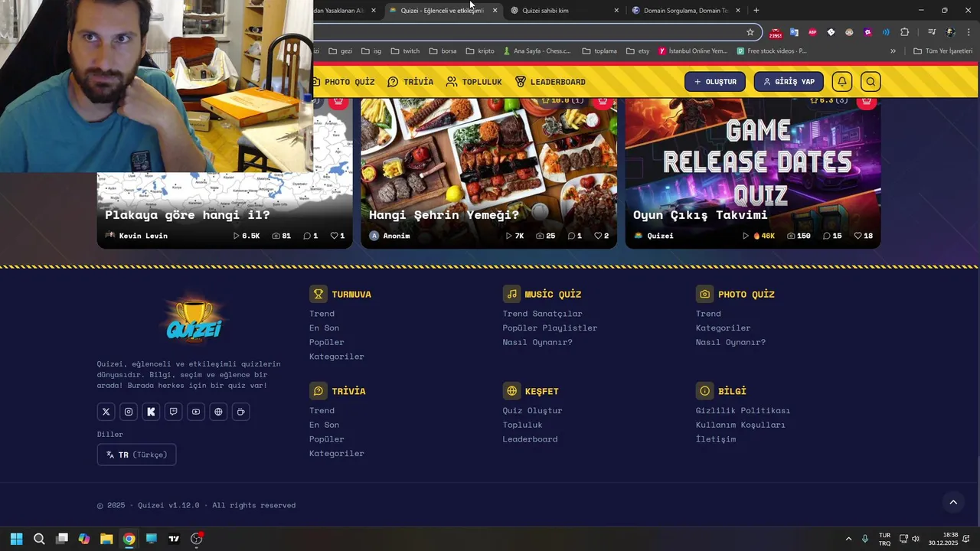This screenshot has width=980, height=551.
Task: Open site search magnifier icon in header
Action: click(x=870, y=82)
